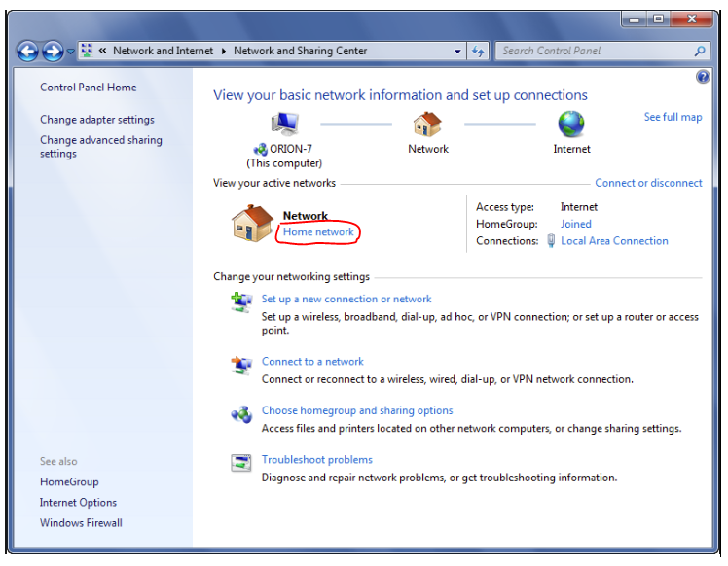Click the Refresh button in address bar
The height and width of the screenshot is (566, 728).
(478, 51)
